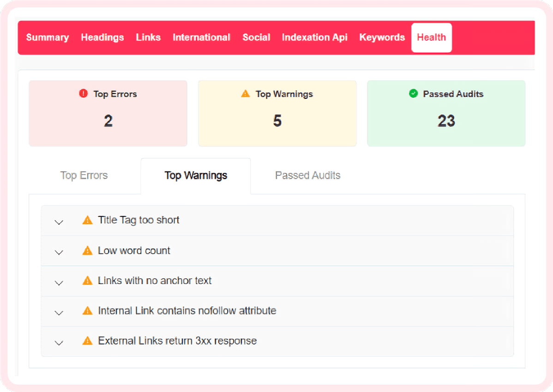Expand the Low word count warning

(x=59, y=252)
